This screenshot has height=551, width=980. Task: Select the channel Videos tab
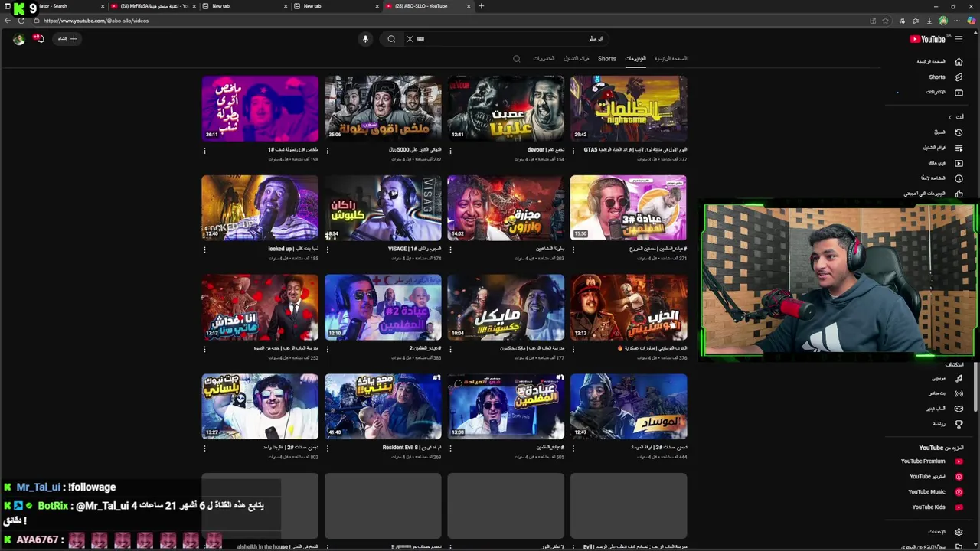(x=635, y=59)
